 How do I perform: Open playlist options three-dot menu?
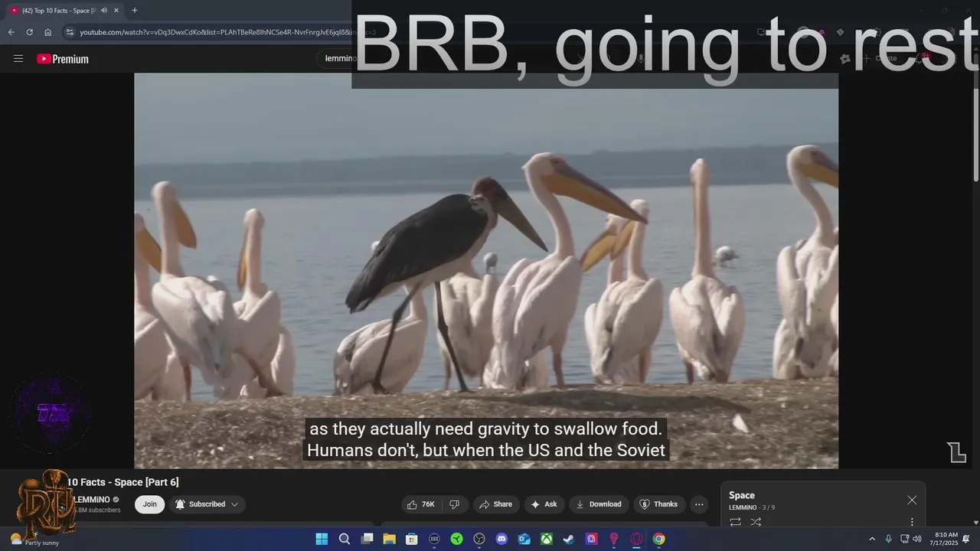[x=912, y=522]
